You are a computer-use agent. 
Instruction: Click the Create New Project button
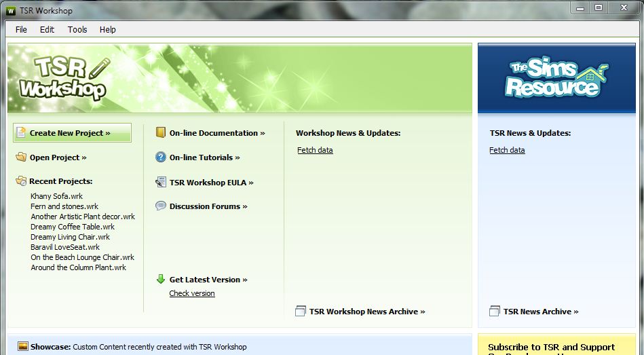tap(73, 133)
